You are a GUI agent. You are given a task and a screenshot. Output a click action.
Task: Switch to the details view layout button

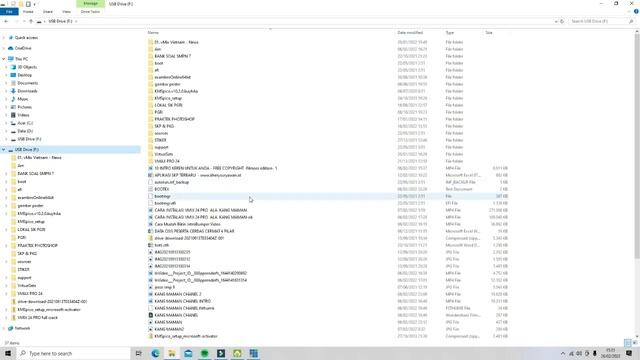[628, 343]
